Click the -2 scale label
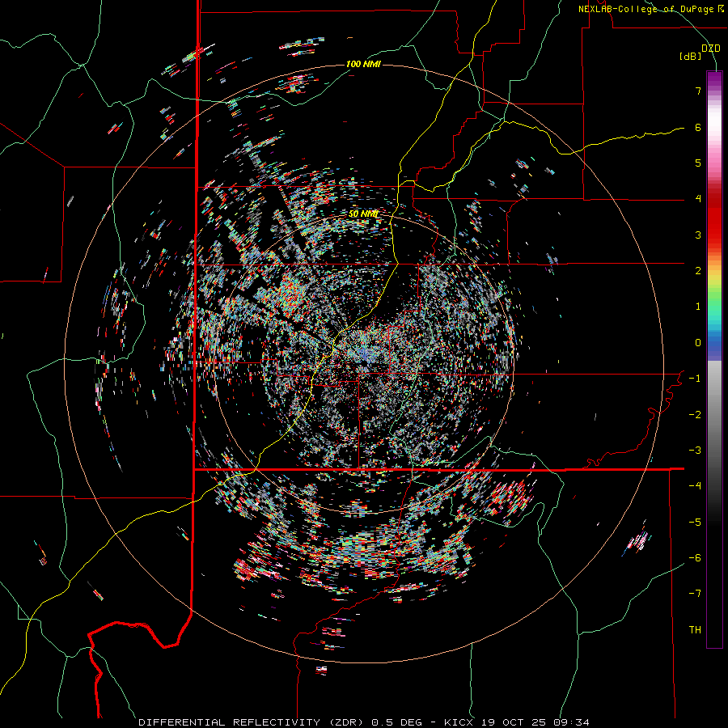The image size is (728, 728). coord(695,415)
